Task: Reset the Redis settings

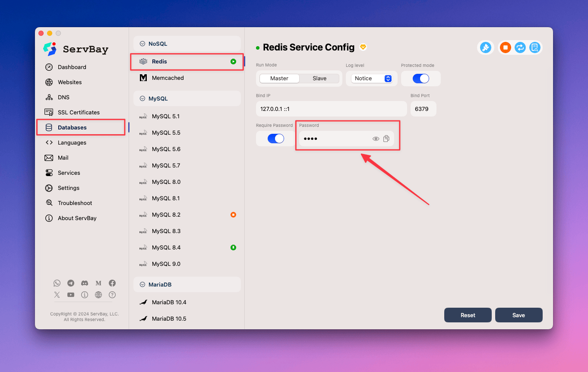Action: 468,315
